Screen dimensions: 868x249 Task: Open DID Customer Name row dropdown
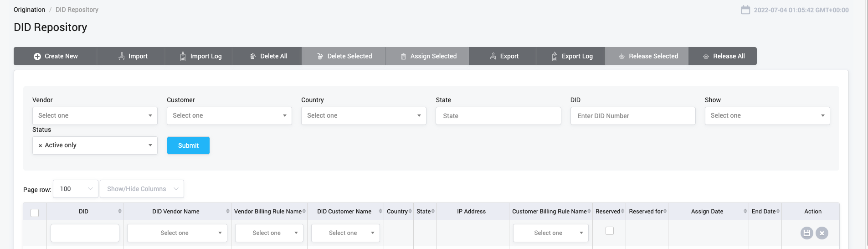(x=345, y=233)
